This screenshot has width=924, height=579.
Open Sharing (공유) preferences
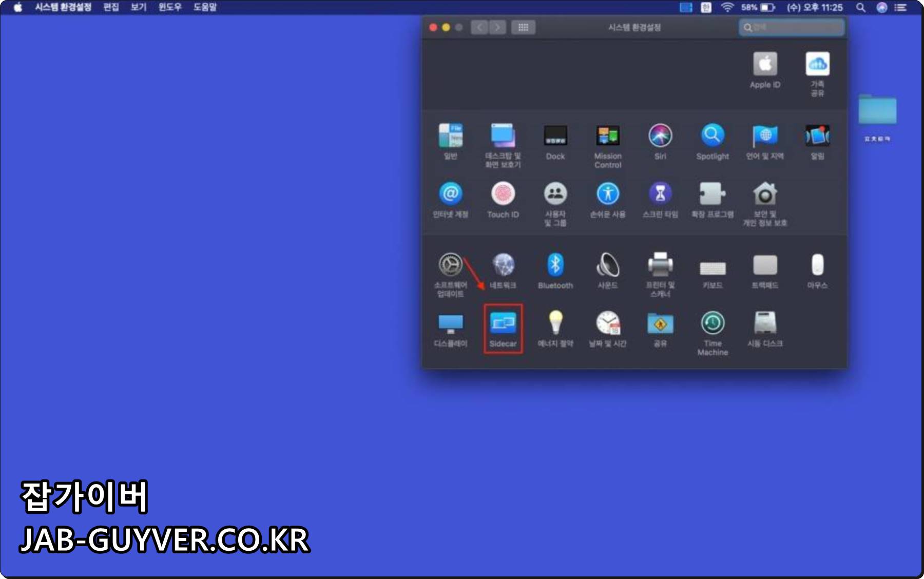660,329
